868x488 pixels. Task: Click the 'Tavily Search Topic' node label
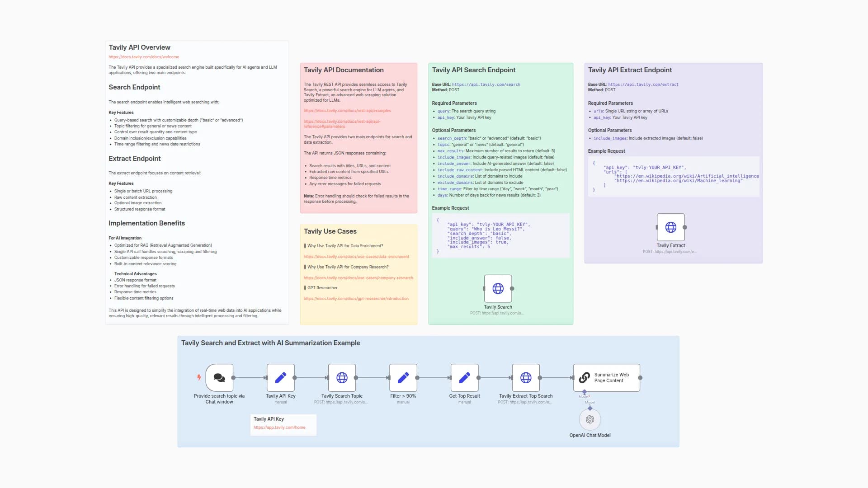tap(342, 396)
